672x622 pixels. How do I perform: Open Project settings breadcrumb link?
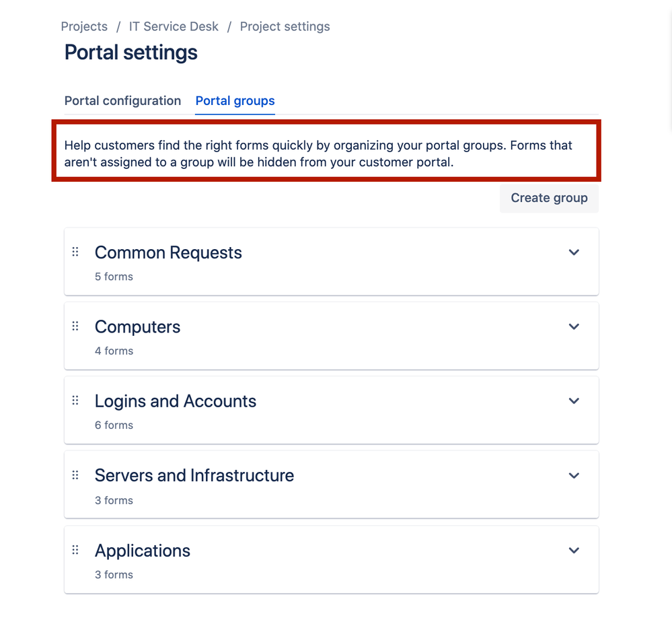pos(285,27)
